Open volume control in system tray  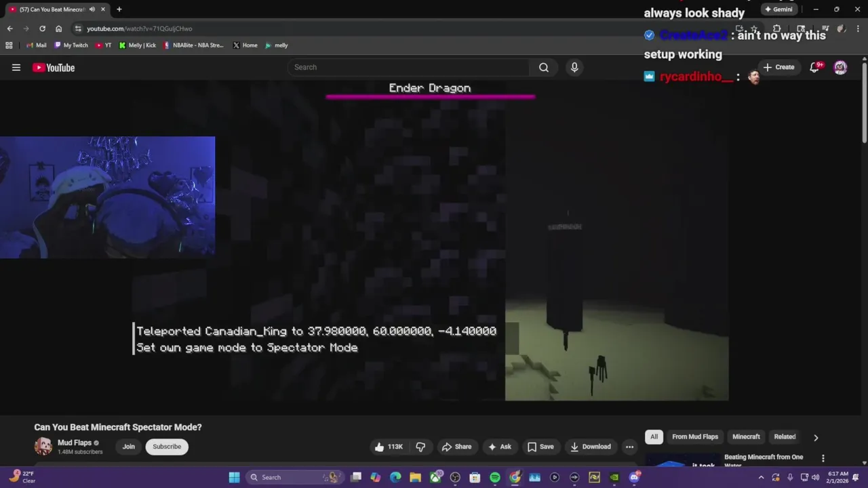pos(816,477)
